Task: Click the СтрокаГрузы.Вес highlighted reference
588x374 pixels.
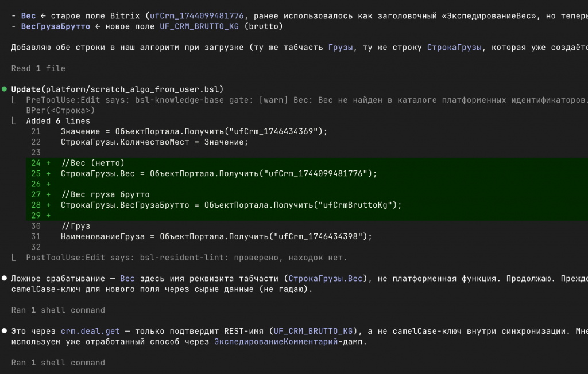Action: 326,278
